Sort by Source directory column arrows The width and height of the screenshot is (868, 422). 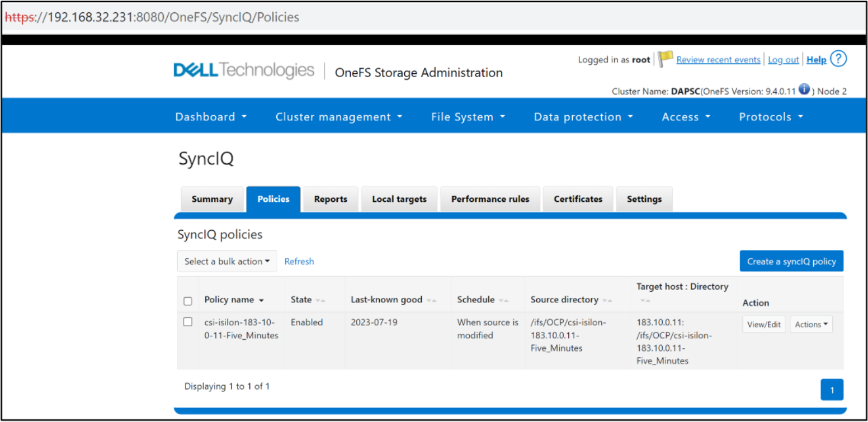[x=607, y=301]
